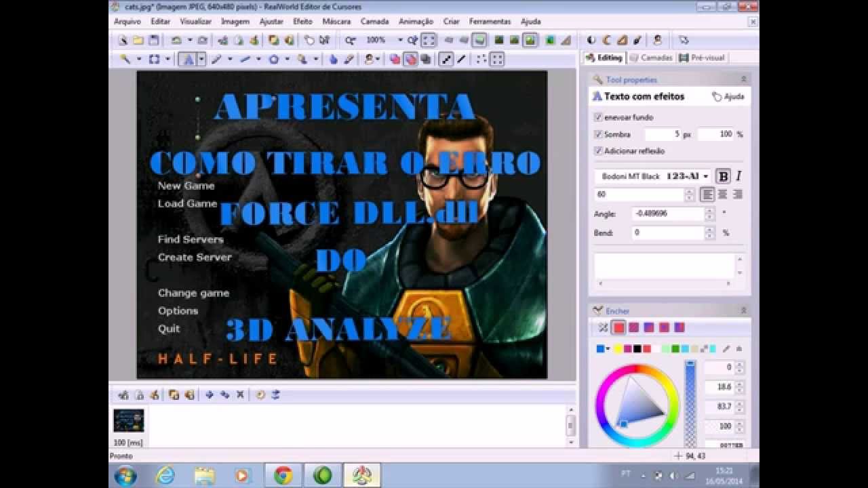Select the color dropper tool

click(349, 60)
